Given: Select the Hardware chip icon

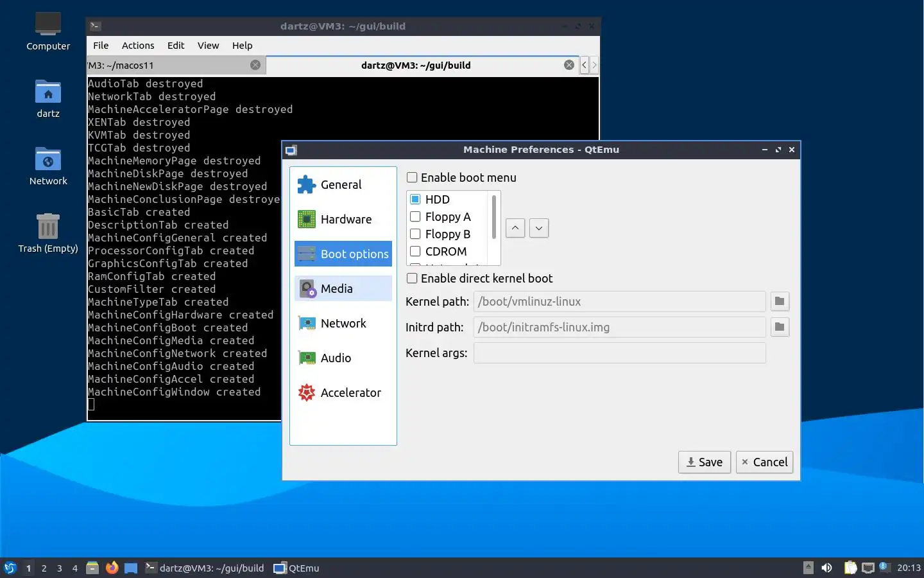Looking at the screenshot, I should 307,220.
